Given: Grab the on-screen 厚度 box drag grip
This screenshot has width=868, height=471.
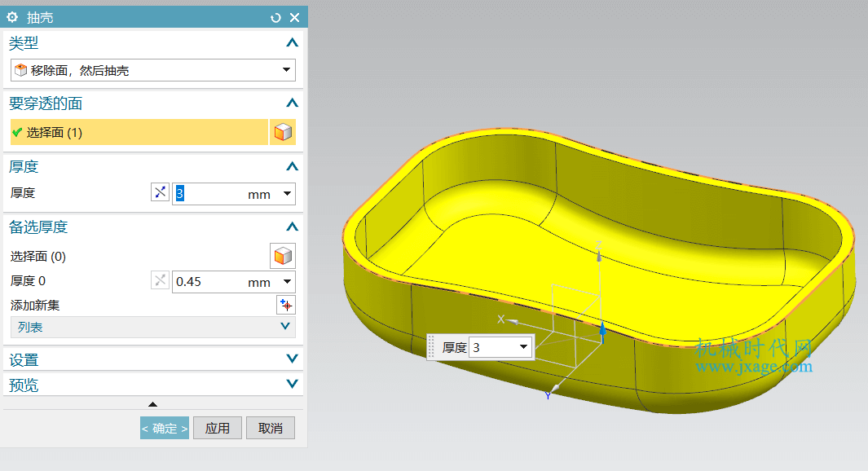Looking at the screenshot, I should point(431,347).
